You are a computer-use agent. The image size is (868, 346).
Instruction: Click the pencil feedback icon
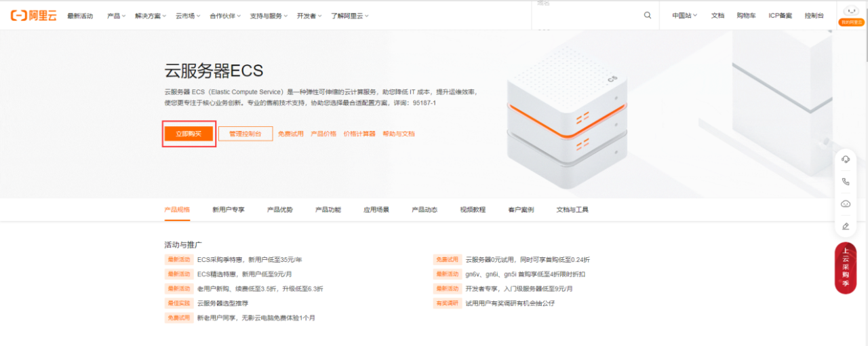point(846,226)
